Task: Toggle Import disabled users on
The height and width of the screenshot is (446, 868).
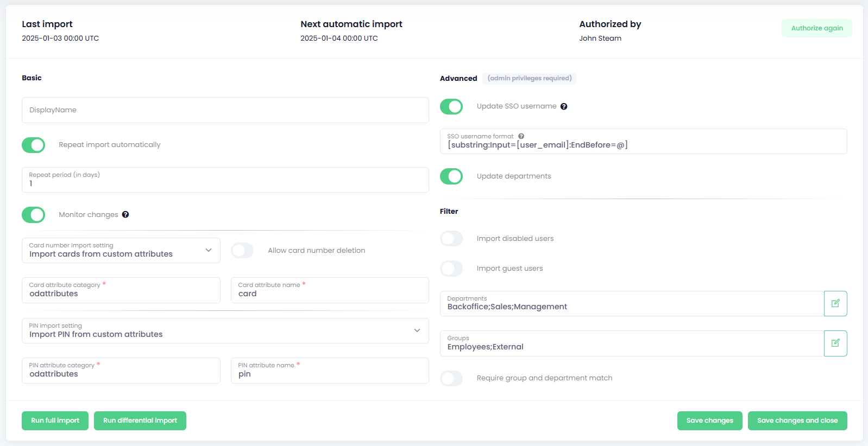Action: (451, 239)
